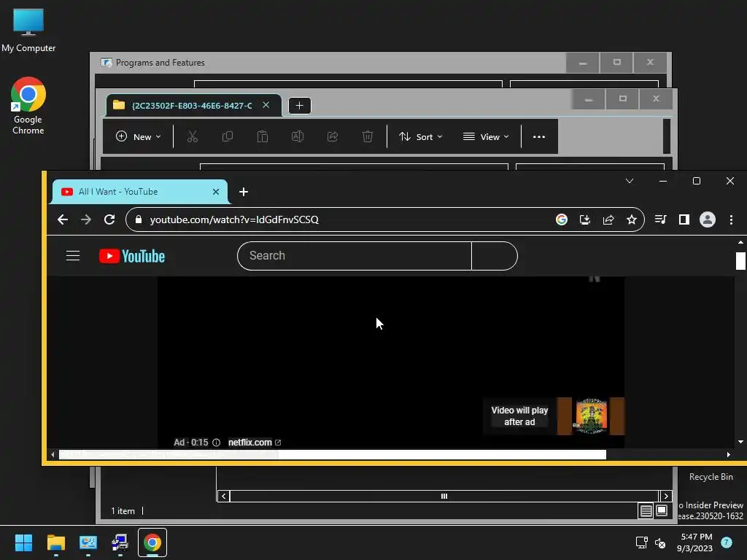Image resolution: width=747 pixels, height=560 pixels.
Task: Open Chrome three-dot menu
Action: (x=731, y=219)
